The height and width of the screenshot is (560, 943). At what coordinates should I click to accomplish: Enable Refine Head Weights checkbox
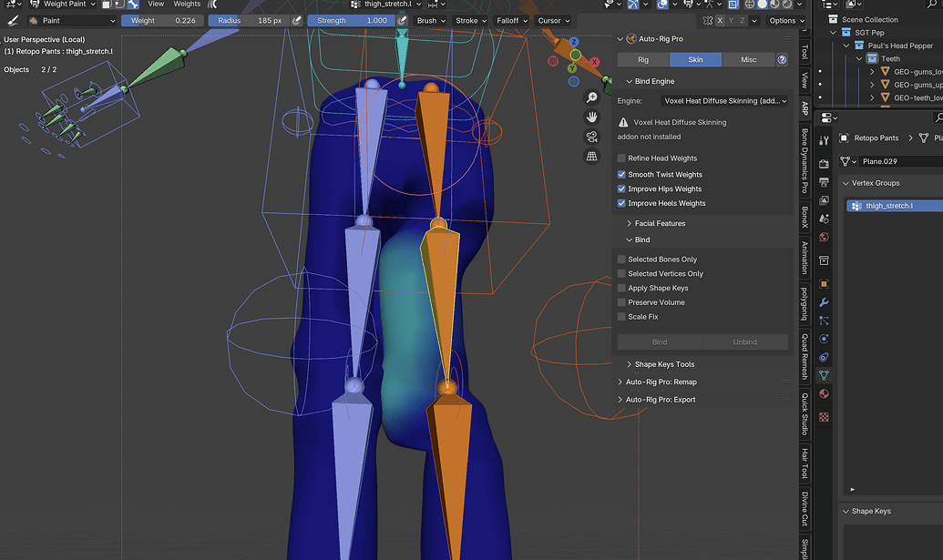(621, 158)
